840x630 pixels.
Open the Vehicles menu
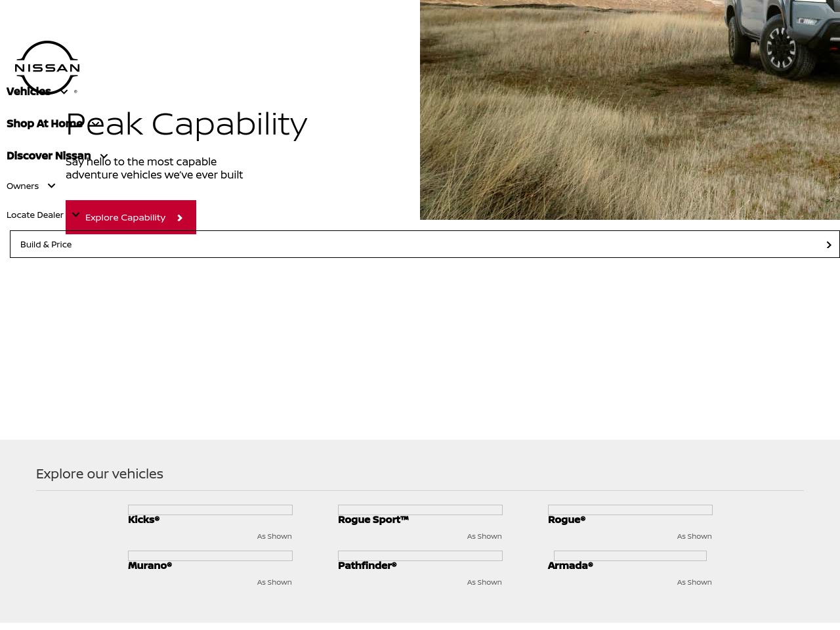[29, 91]
